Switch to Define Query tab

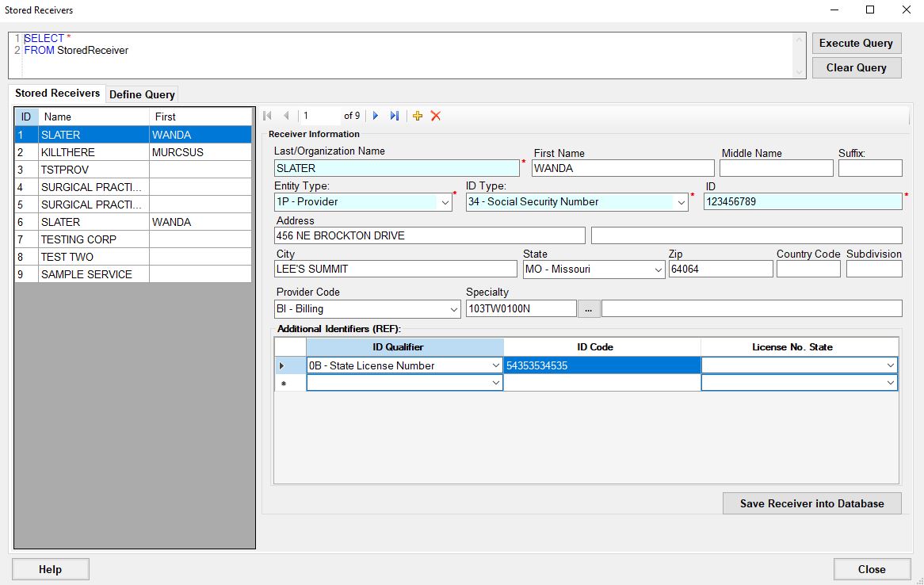coord(142,94)
